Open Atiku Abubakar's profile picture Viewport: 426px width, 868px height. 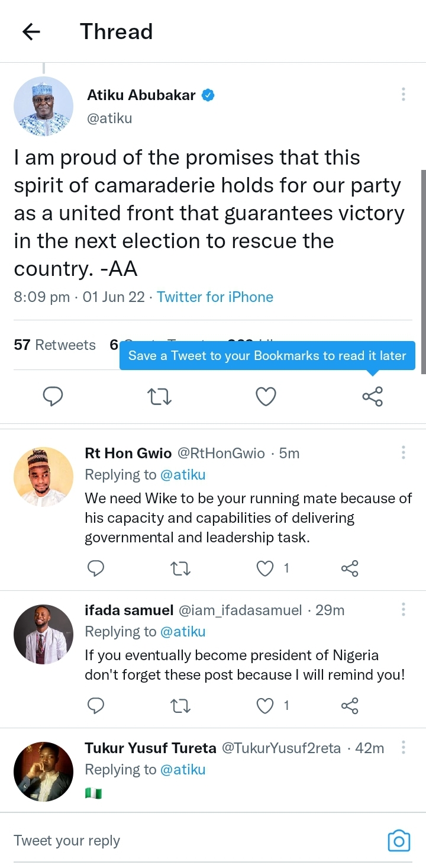(43, 107)
